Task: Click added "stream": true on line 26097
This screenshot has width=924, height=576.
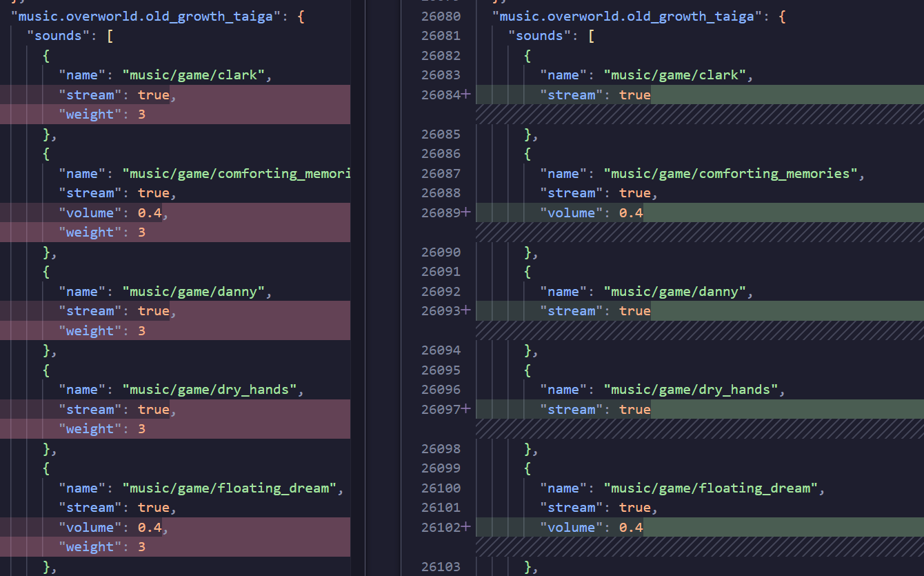Action: [x=595, y=409]
